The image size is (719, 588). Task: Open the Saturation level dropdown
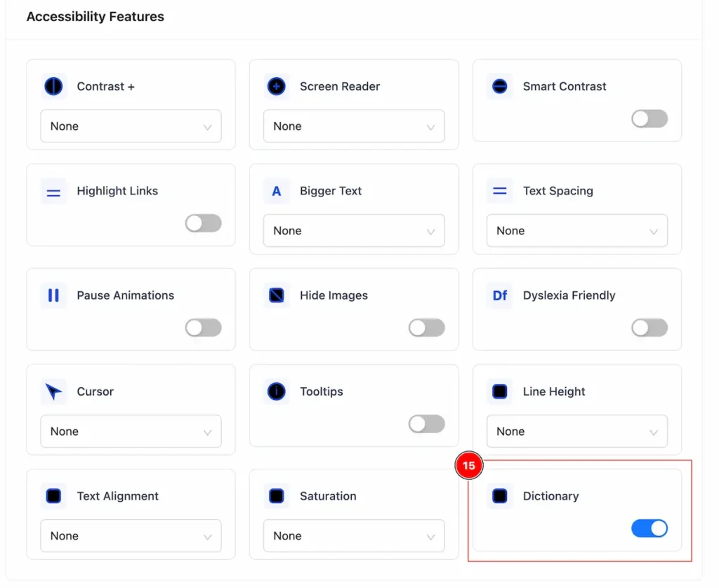point(354,536)
